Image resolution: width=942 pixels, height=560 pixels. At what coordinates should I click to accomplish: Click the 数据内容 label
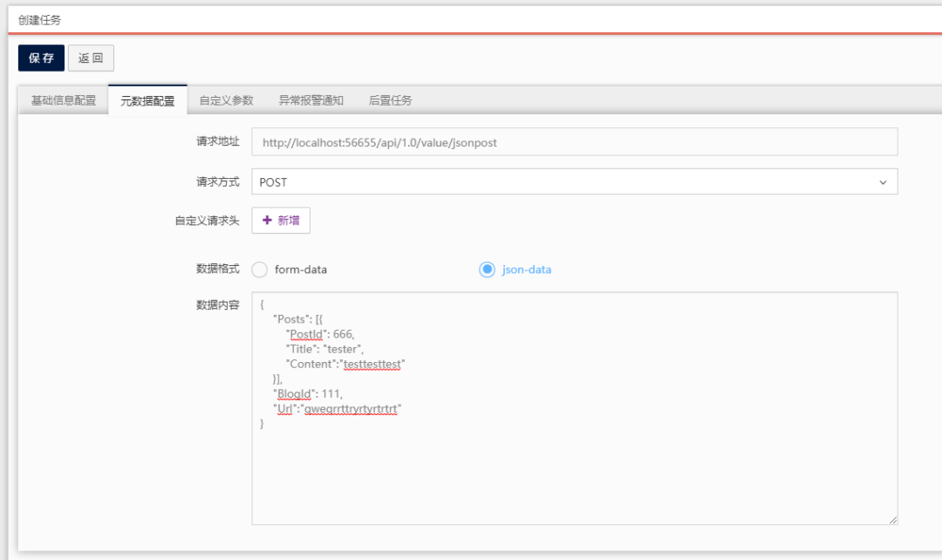click(x=217, y=304)
